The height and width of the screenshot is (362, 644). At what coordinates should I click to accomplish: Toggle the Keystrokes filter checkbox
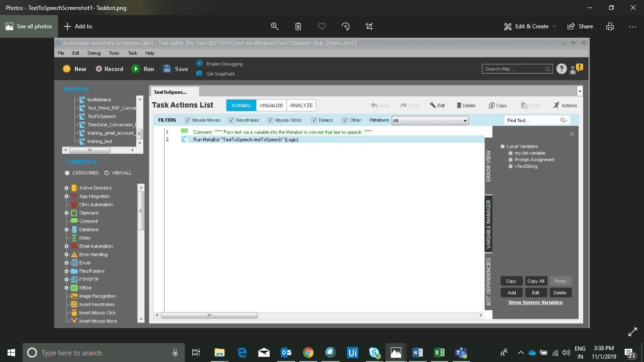[x=231, y=120]
